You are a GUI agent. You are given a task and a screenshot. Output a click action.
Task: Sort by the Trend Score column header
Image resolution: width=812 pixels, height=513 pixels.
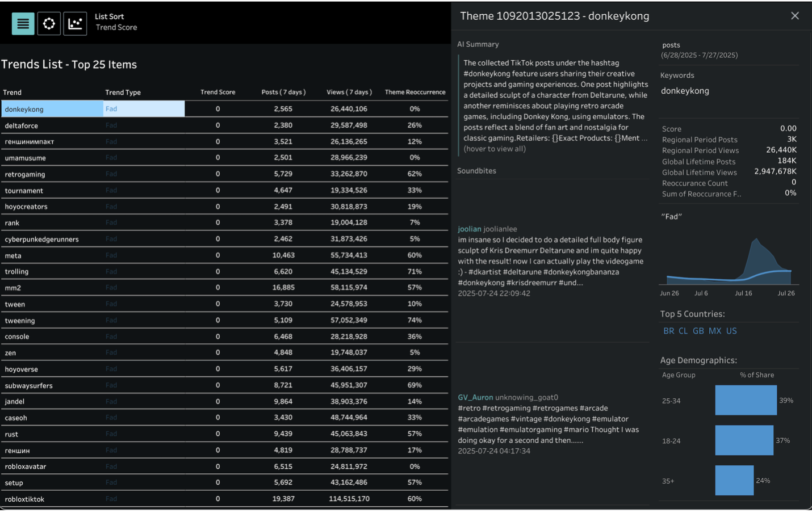217,92
